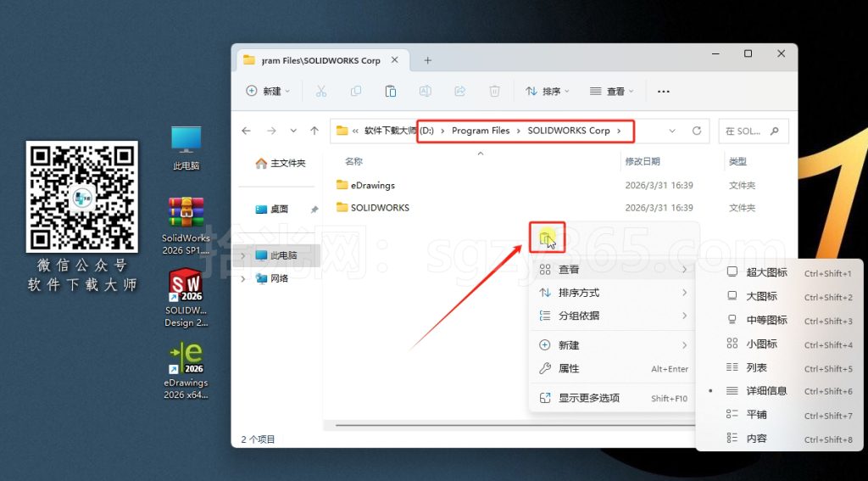Select the SOLIDWORKS folder name text
Viewport: 868px width, 481px height.
click(381, 208)
